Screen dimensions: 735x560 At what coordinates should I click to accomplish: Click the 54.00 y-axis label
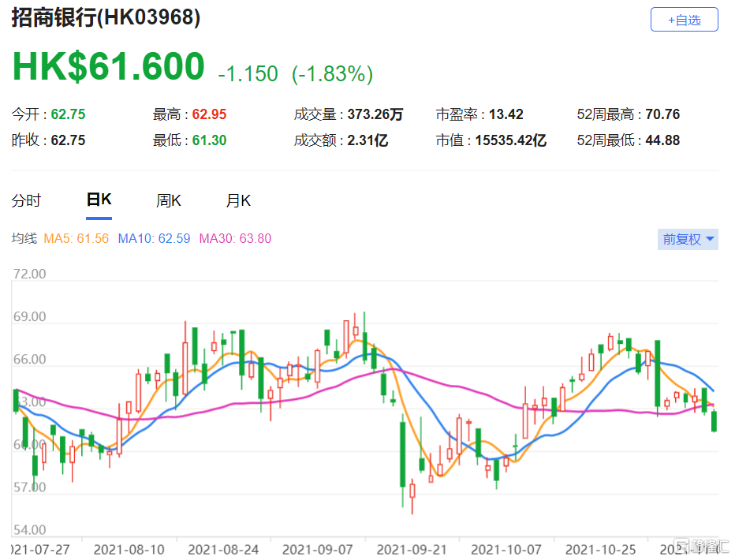[29, 530]
